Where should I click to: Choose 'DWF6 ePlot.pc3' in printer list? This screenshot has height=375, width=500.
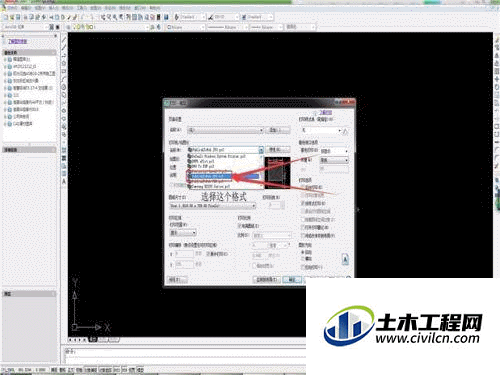coord(201,161)
